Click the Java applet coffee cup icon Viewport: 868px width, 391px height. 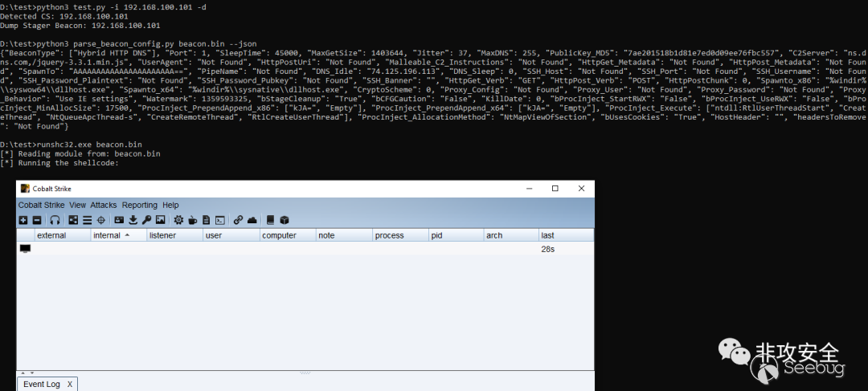pyautogui.click(x=193, y=220)
